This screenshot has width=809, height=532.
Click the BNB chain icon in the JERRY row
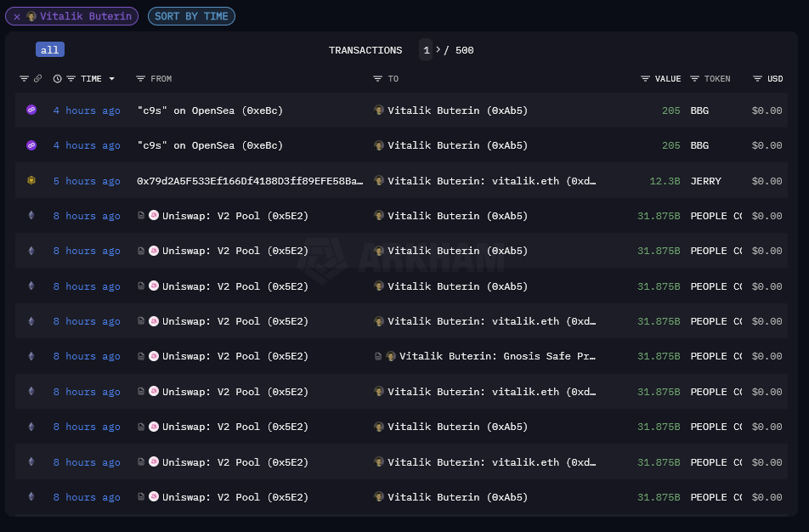31,180
